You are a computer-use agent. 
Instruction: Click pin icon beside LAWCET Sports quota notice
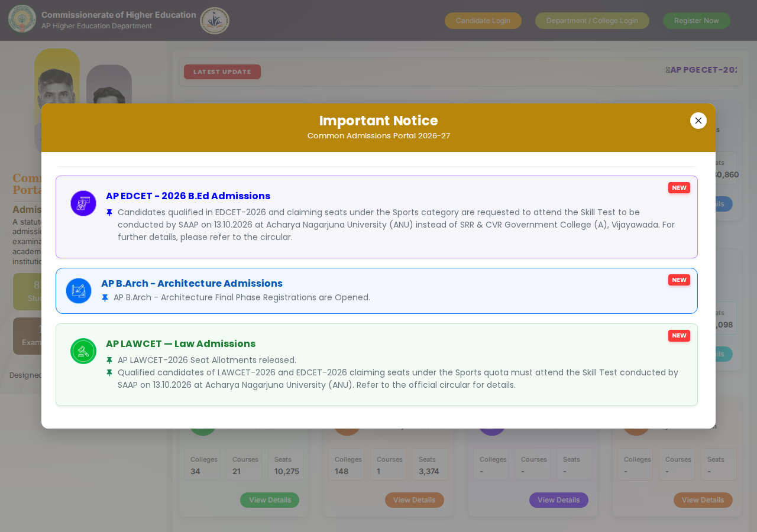coord(109,373)
